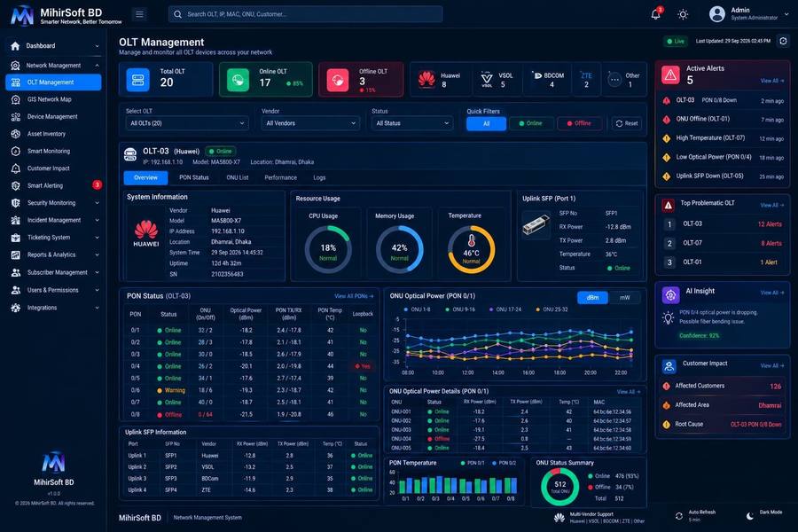Click the refresh settings icon near Last Updated
This screenshot has height=532, width=798.
(x=783, y=42)
